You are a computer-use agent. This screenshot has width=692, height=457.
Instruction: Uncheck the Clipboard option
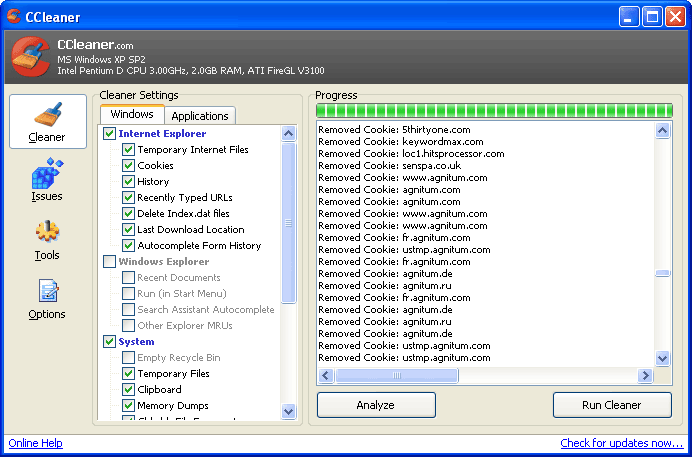128,389
